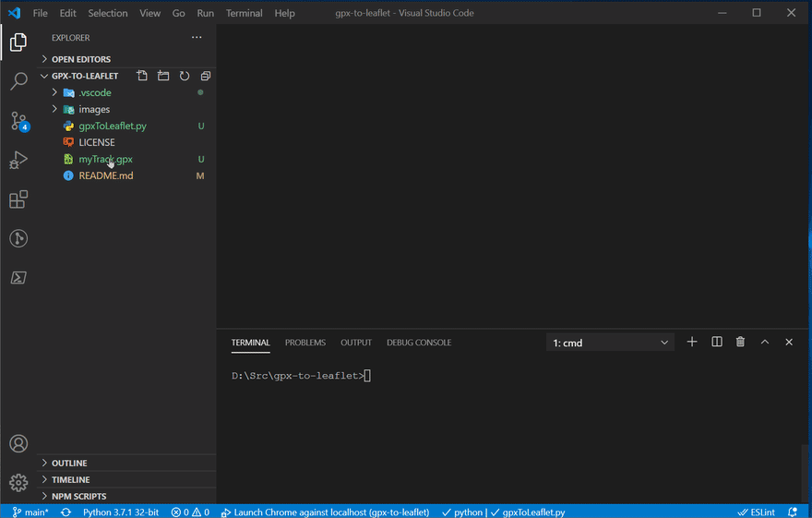Collapse the GPX-TO-LEAFLET folder section
Viewport: 812px width, 518px height.
coord(86,76)
